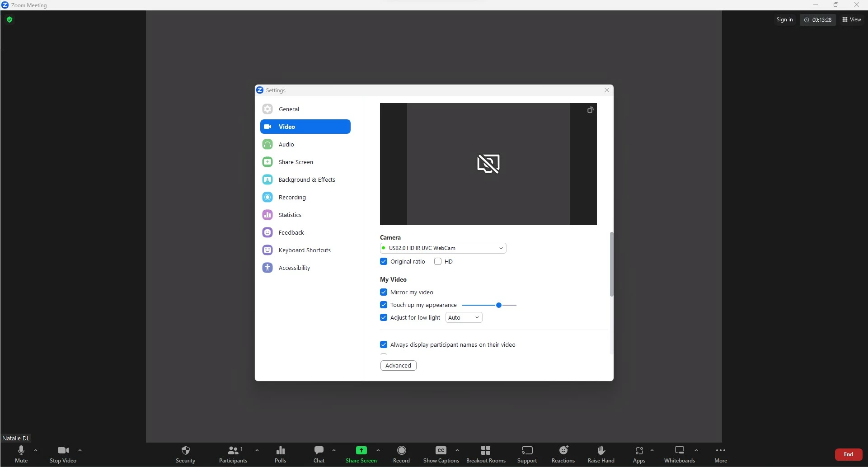Click the red End meeting button
The image size is (868, 467).
point(848,454)
